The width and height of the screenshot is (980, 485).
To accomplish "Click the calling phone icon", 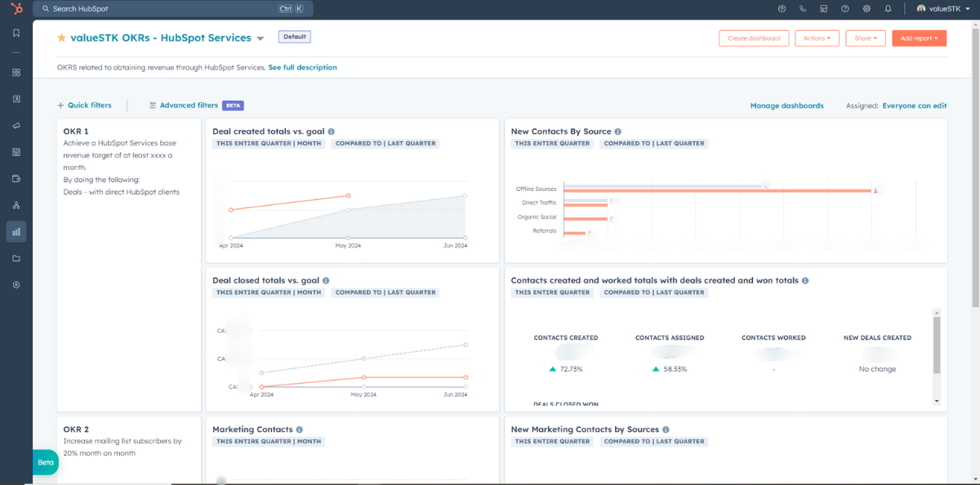I will point(803,9).
